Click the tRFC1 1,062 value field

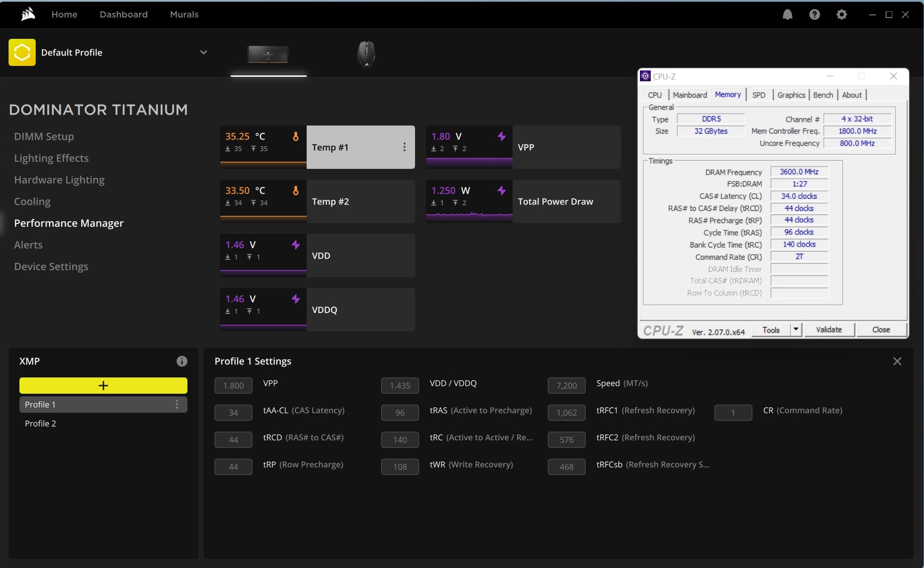click(567, 413)
